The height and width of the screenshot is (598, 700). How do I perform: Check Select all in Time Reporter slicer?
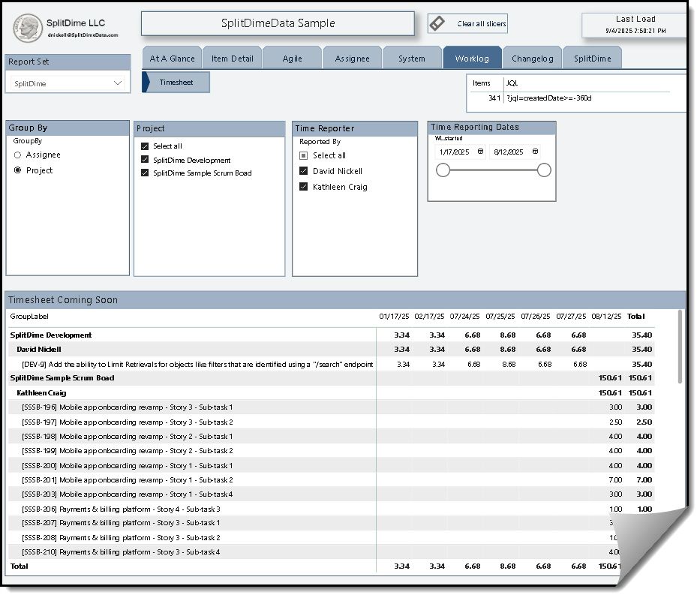(x=304, y=155)
